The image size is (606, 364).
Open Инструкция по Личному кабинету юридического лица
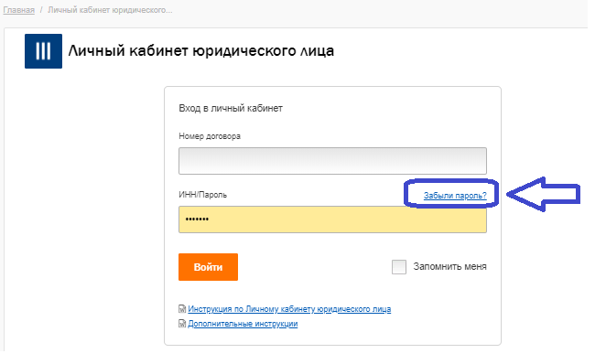click(289, 309)
